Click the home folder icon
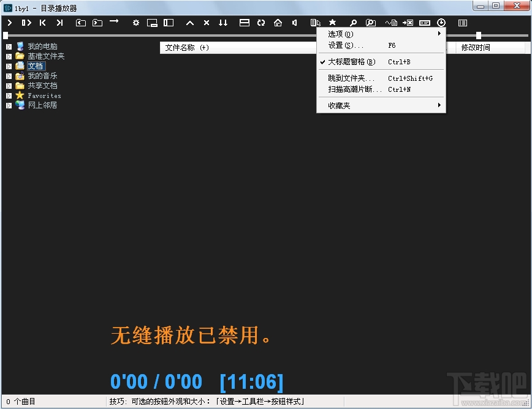Viewport: 532px width, 409px height. coord(278,23)
